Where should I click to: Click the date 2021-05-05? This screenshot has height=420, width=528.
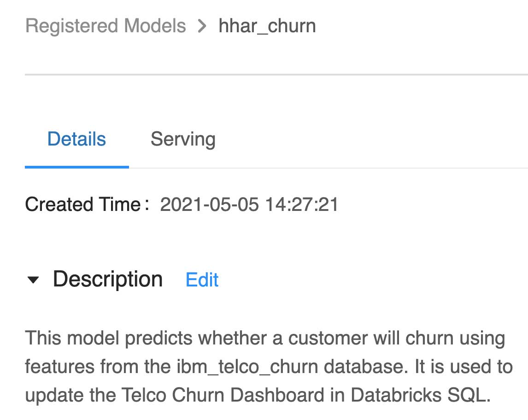pyautogui.click(x=209, y=204)
